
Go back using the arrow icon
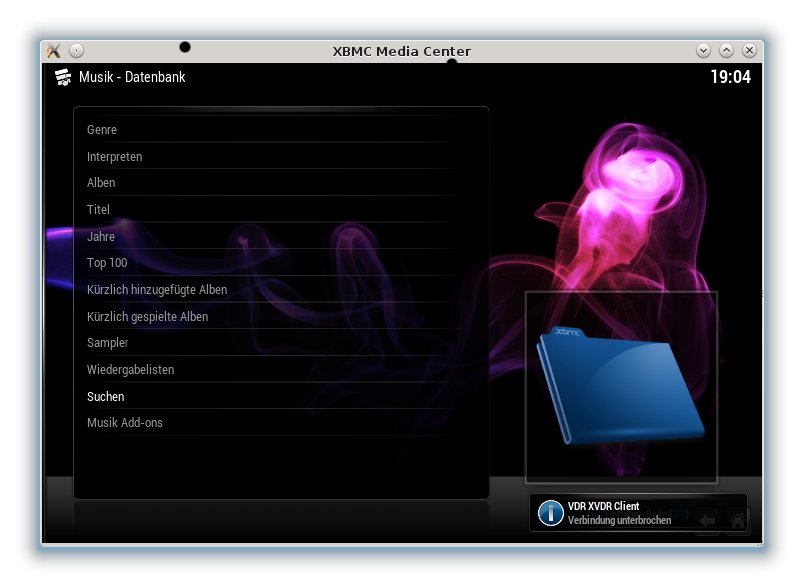point(707,521)
